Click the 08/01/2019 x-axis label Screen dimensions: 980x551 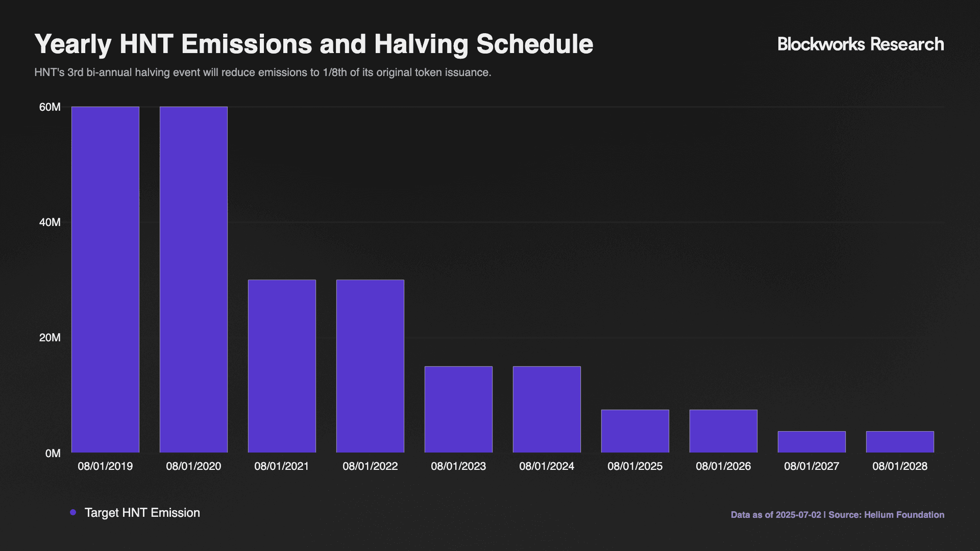pos(105,466)
